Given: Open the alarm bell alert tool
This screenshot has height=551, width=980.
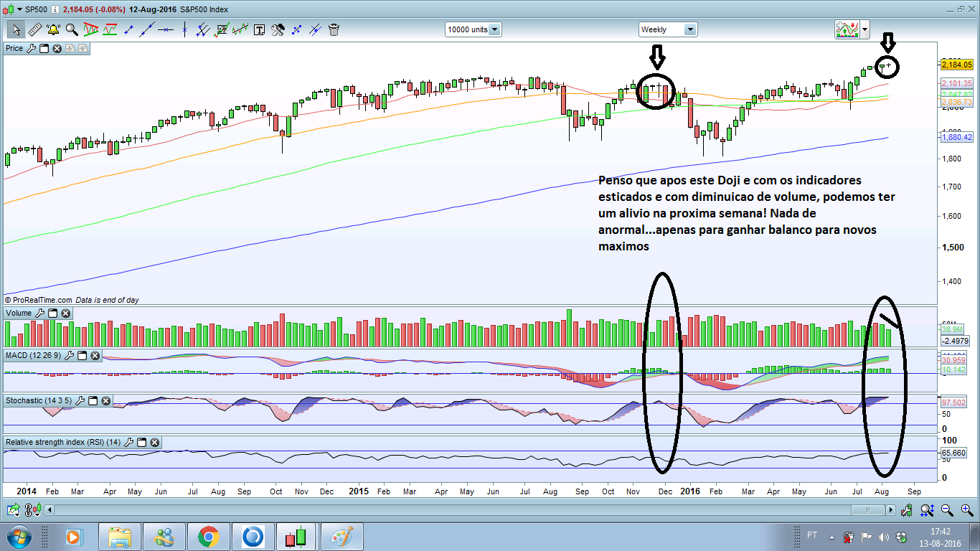Looking at the screenshot, I should [53, 29].
